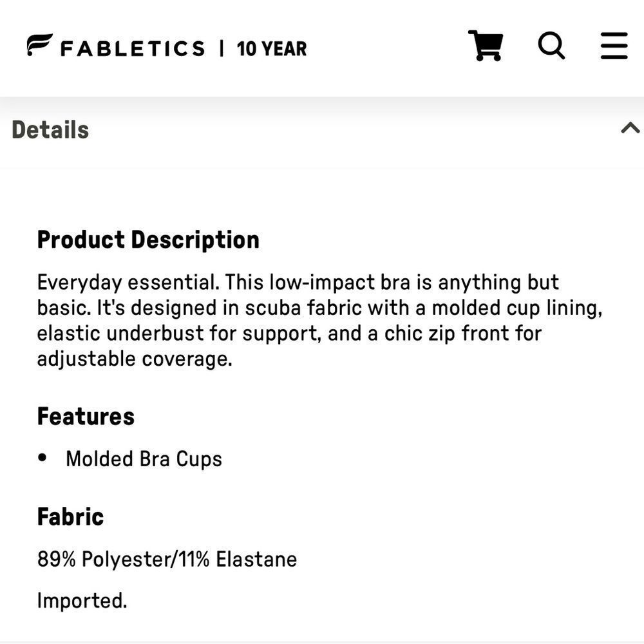The image size is (644, 644).
Task: Click the Product Description heading
Action: 148,240
